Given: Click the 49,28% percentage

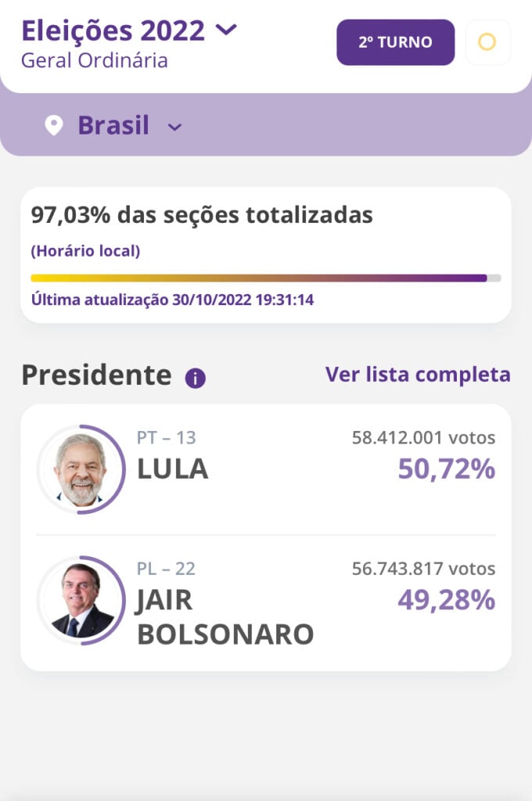Looking at the screenshot, I should pyautogui.click(x=446, y=600).
